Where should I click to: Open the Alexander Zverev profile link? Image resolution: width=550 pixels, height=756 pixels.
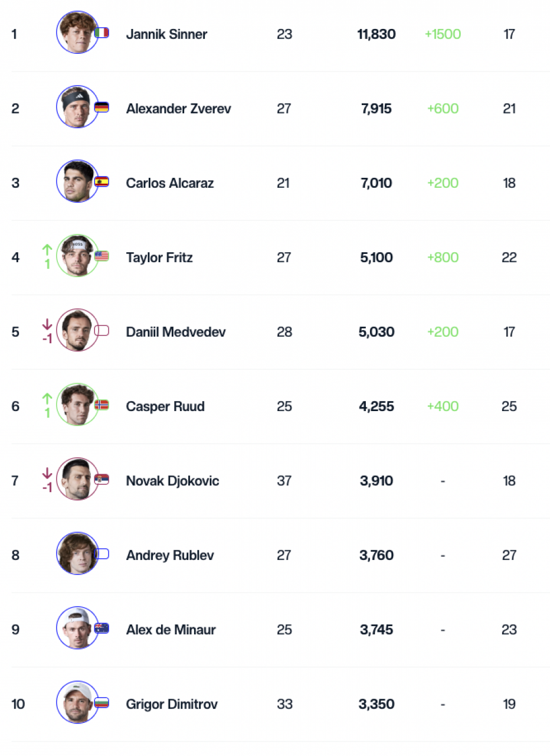point(179,109)
